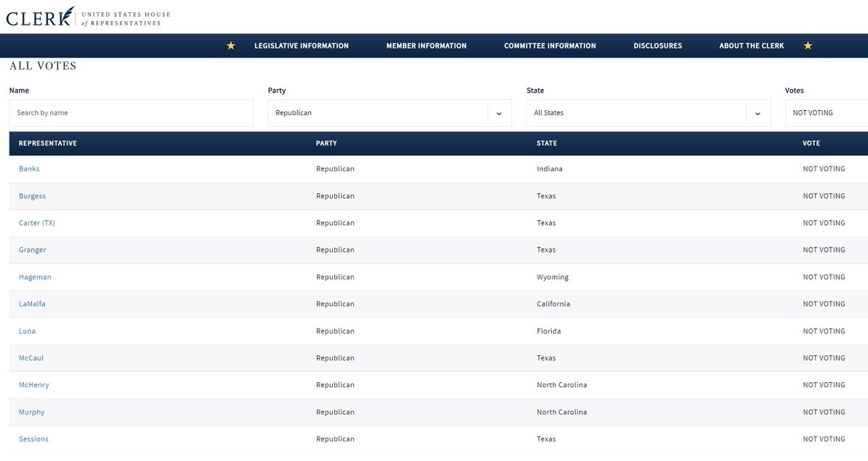Viewport: 868px width, 461px height.
Task: Open Representative Granger's link
Action: click(x=32, y=250)
